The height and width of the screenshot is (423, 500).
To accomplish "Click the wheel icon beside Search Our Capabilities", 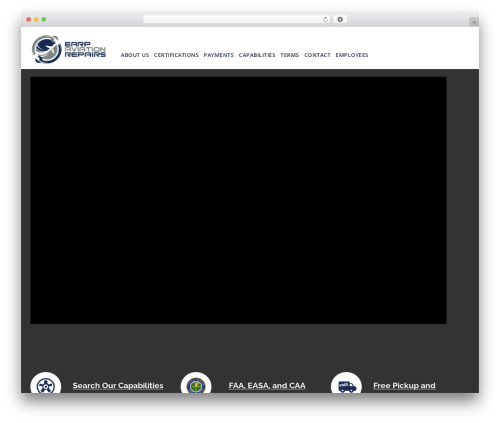I will [x=46, y=383].
